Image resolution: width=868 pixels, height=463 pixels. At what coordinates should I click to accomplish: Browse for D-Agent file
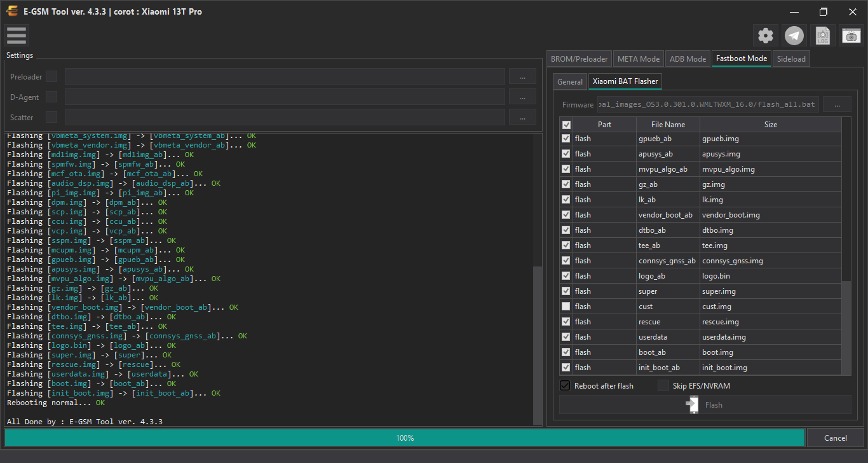coord(522,97)
